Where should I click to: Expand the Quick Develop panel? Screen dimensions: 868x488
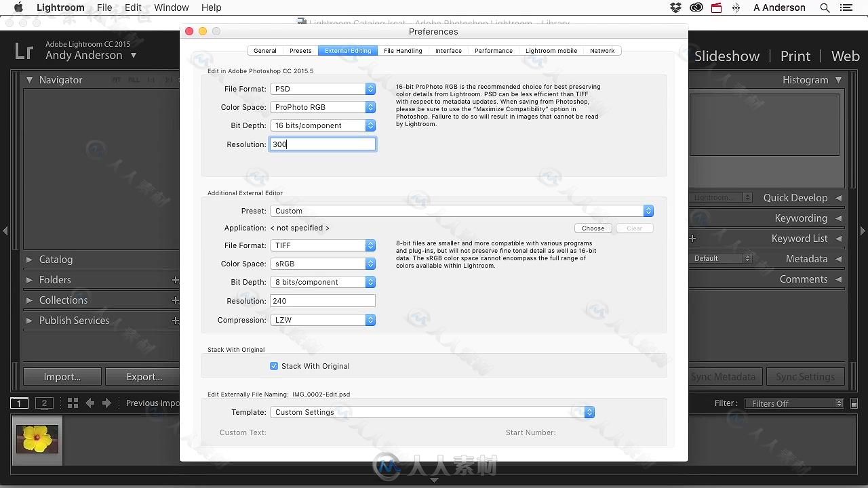839,198
